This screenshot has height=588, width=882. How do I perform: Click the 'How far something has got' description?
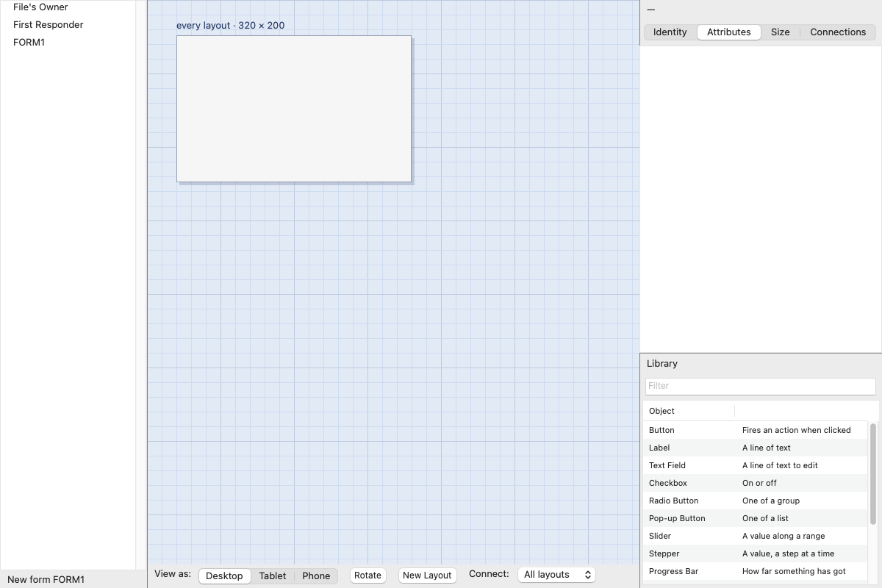pos(794,571)
